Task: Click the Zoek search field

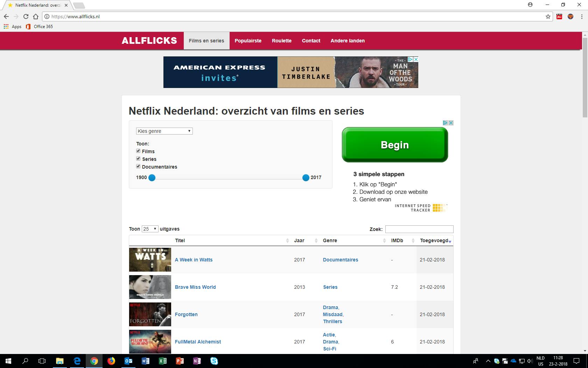Action: coord(419,229)
